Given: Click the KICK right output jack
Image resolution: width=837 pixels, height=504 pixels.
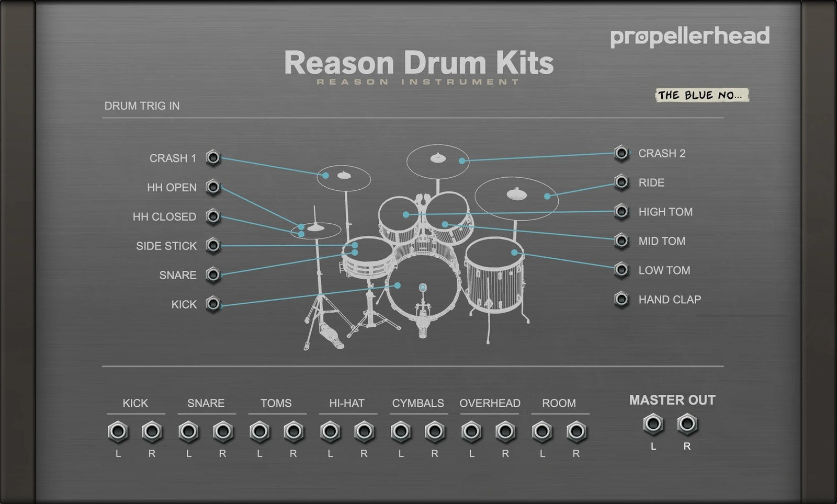Looking at the screenshot, I should (152, 432).
